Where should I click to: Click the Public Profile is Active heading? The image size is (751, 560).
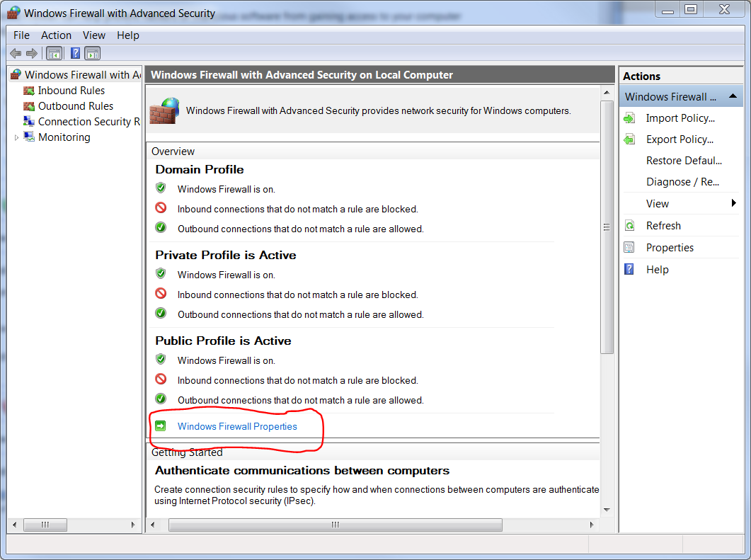[223, 341]
